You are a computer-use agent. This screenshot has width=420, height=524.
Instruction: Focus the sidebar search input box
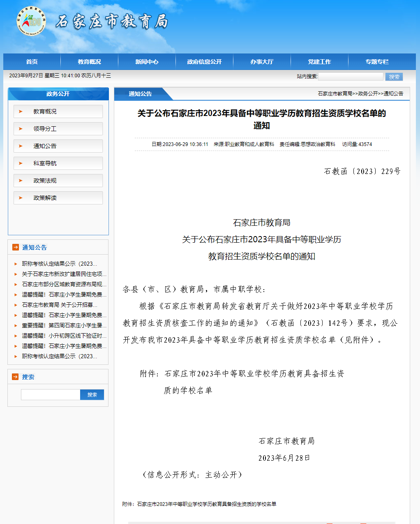point(51,394)
